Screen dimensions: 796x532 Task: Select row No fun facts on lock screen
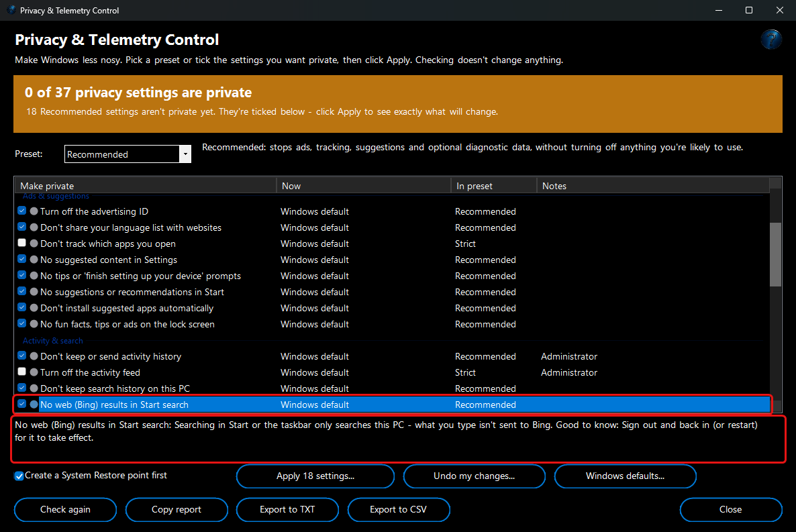(392, 324)
